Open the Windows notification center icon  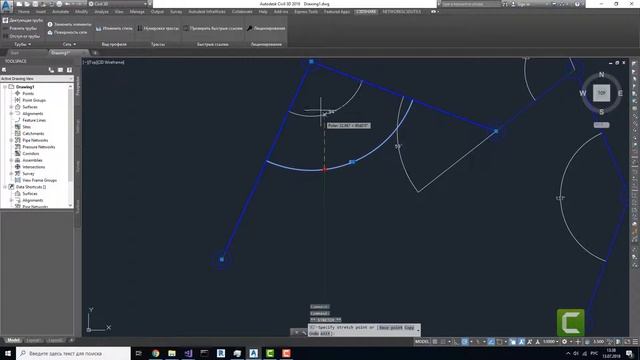point(629,354)
